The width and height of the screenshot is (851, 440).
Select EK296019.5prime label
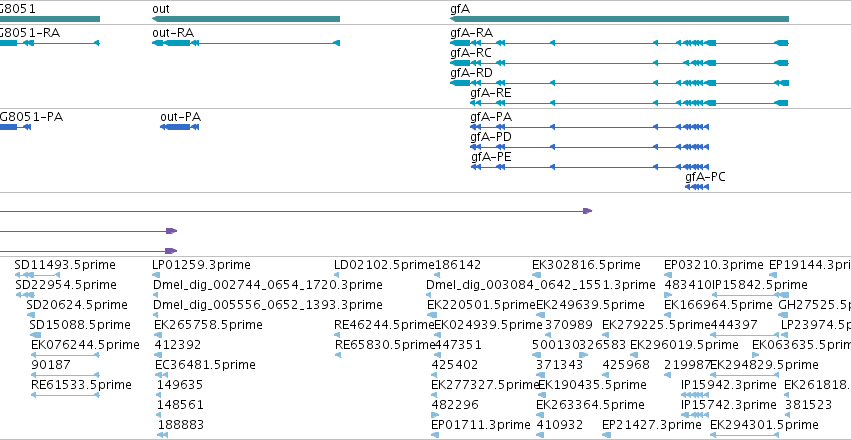tap(684, 345)
